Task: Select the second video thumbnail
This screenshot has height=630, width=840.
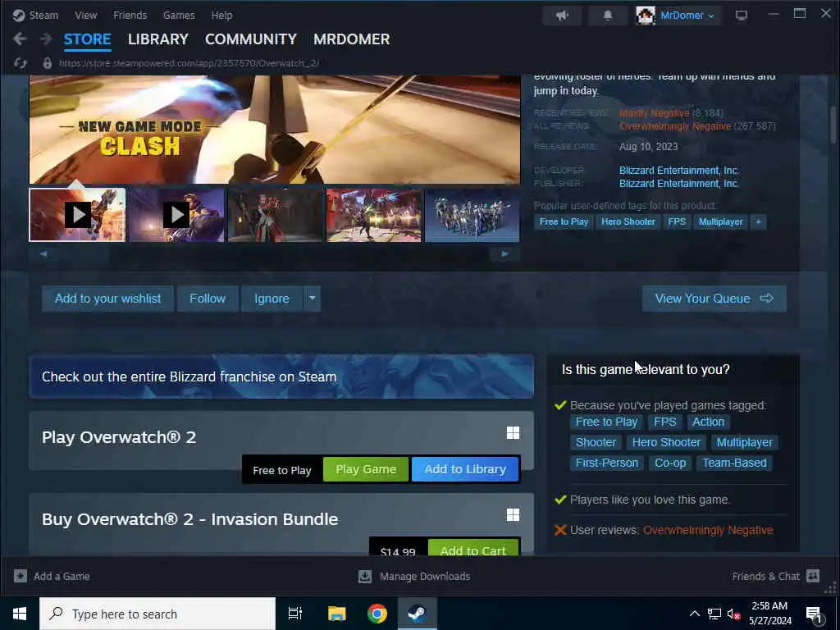Action: [176, 215]
